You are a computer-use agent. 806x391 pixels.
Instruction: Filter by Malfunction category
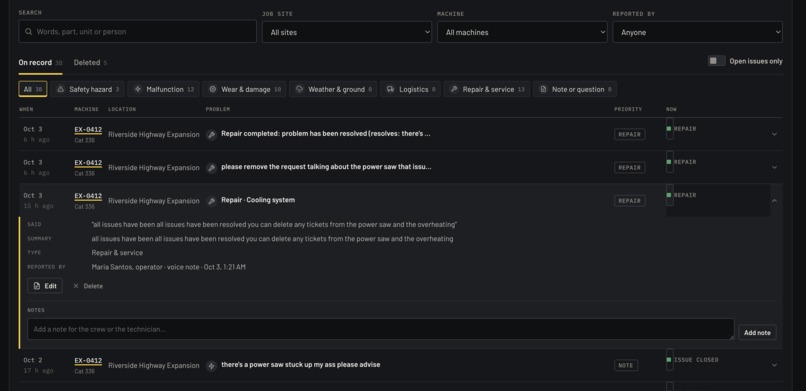pos(163,89)
